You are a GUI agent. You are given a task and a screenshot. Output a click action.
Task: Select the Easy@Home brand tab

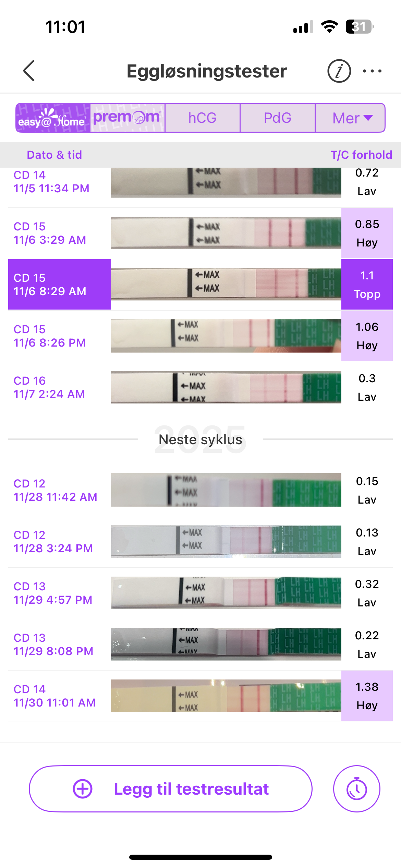click(x=53, y=118)
